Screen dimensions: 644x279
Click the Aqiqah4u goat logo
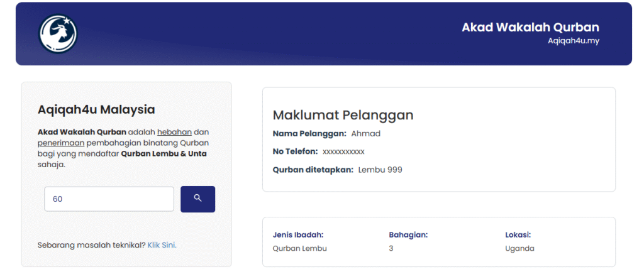[58, 33]
